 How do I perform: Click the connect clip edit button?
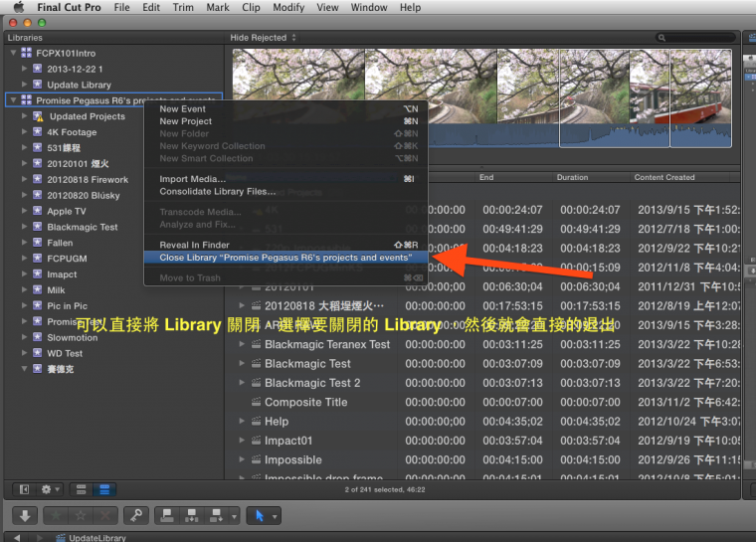point(167,515)
